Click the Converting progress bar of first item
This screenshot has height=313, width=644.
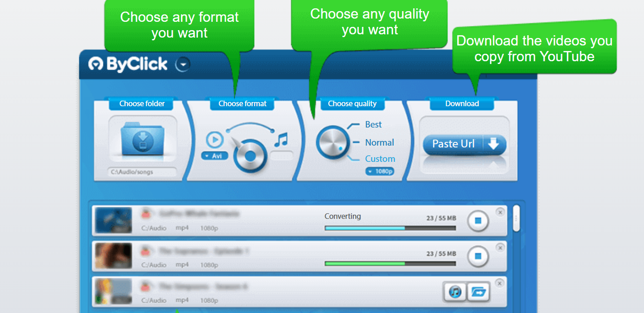pos(390,228)
